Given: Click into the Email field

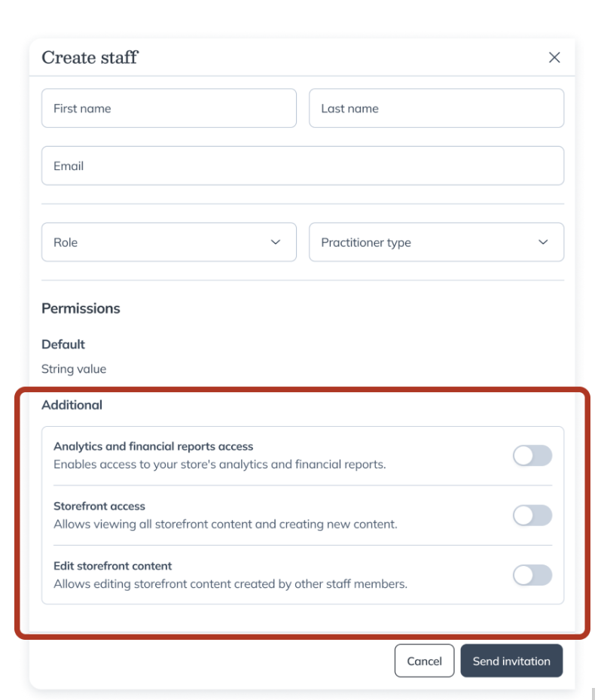Looking at the screenshot, I should pyautogui.click(x=302, y=166).
